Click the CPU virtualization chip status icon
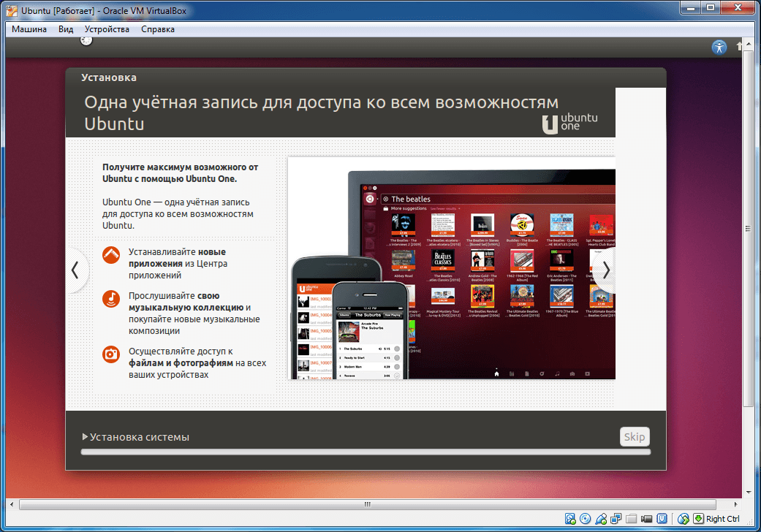761x532 pixels. pyautogui.click(x=662, y=519)
